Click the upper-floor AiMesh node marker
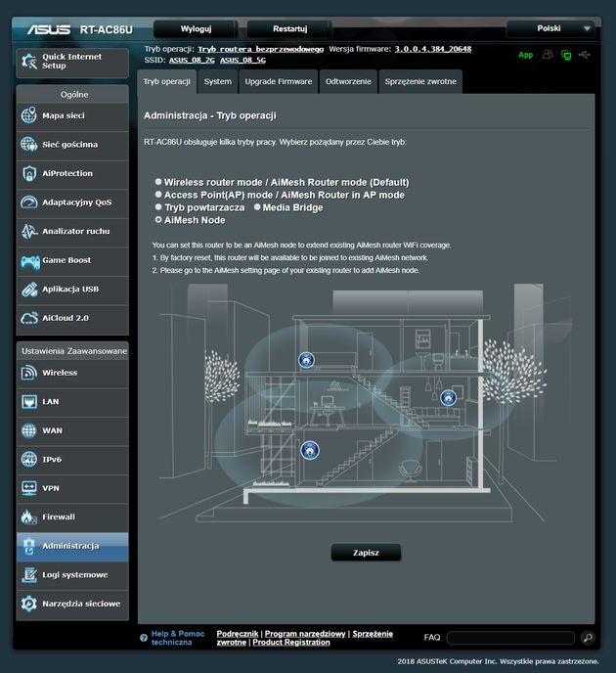This screenshot has height=673, width=616. point(306,360)
